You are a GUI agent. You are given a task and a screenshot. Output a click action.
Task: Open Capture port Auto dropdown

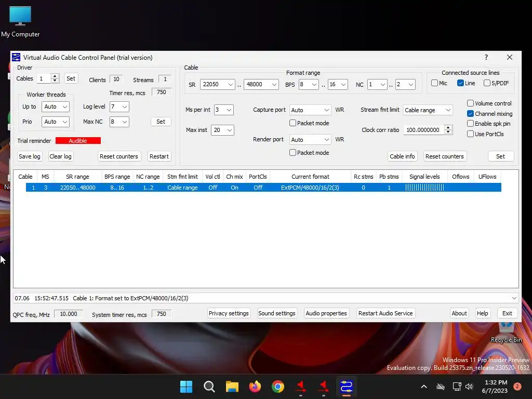(310, 110)
